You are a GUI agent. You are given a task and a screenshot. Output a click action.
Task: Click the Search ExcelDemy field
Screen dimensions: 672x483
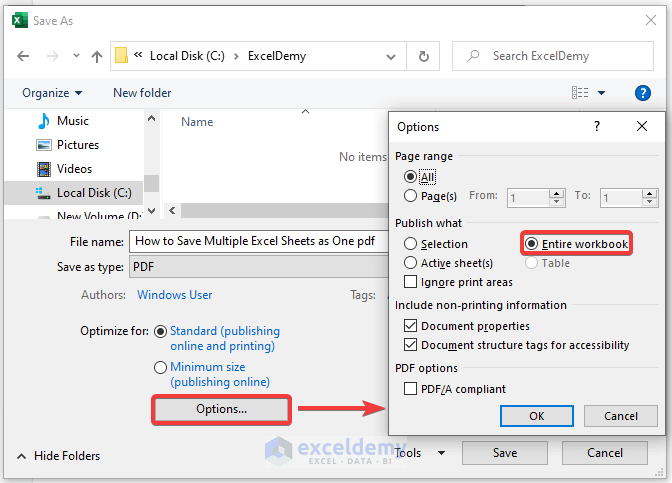[x=553, y=56]
